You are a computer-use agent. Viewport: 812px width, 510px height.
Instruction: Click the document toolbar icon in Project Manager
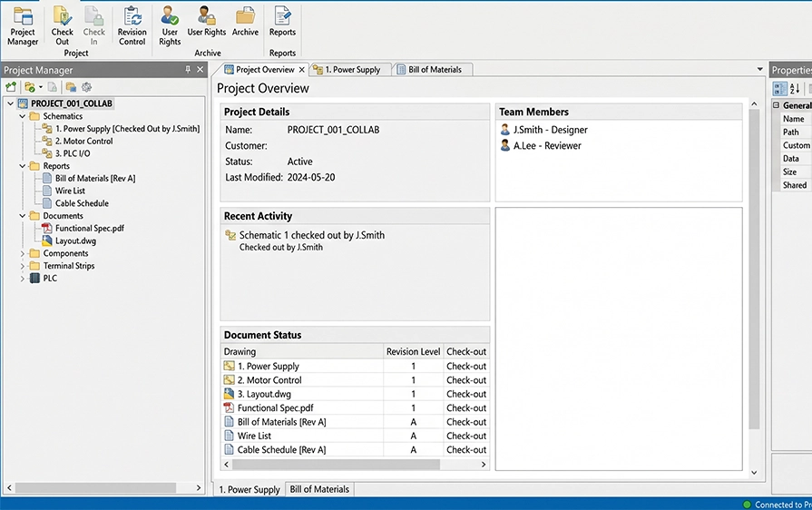coord(53,87)
